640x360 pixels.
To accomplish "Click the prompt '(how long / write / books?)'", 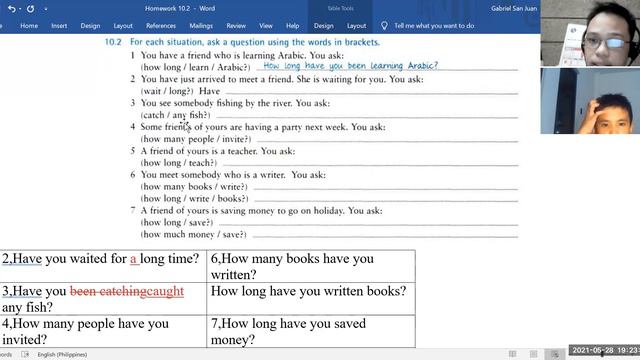I will tap(194, 199).
